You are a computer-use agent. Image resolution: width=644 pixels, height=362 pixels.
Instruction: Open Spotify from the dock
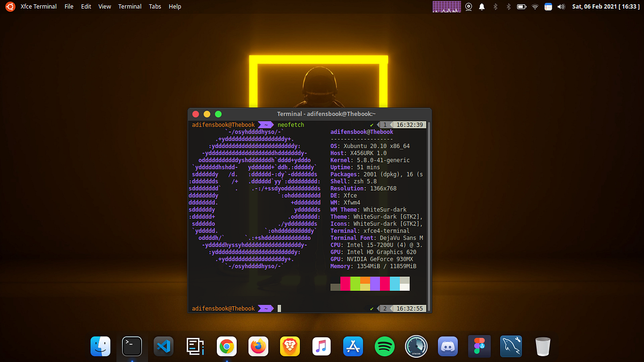click(x=384, y=346)
